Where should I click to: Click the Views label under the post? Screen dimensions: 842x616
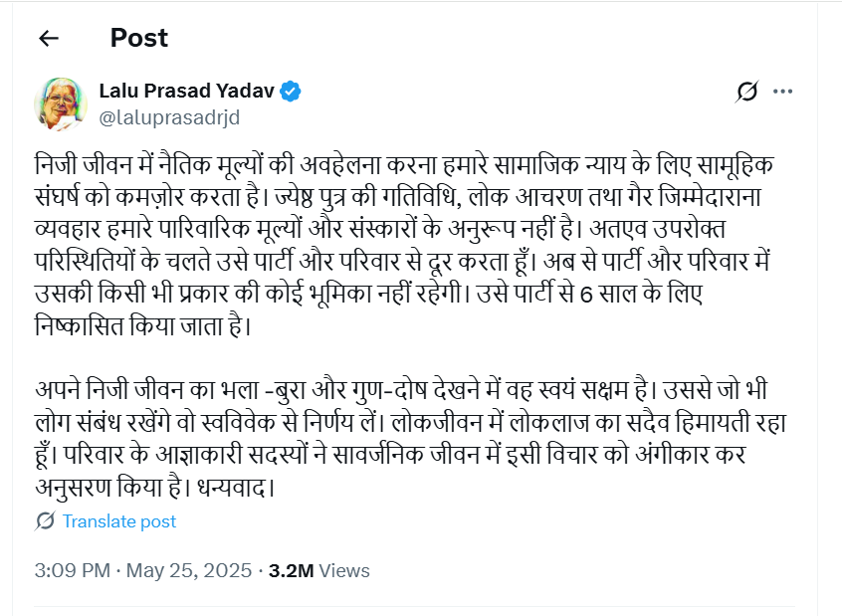[x=345, y=571]
